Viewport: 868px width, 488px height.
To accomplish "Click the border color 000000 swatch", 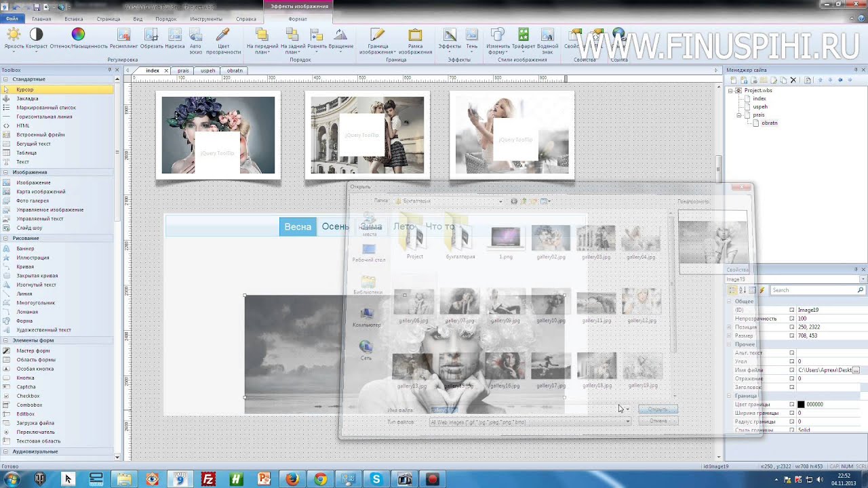I will coord(801,405).
